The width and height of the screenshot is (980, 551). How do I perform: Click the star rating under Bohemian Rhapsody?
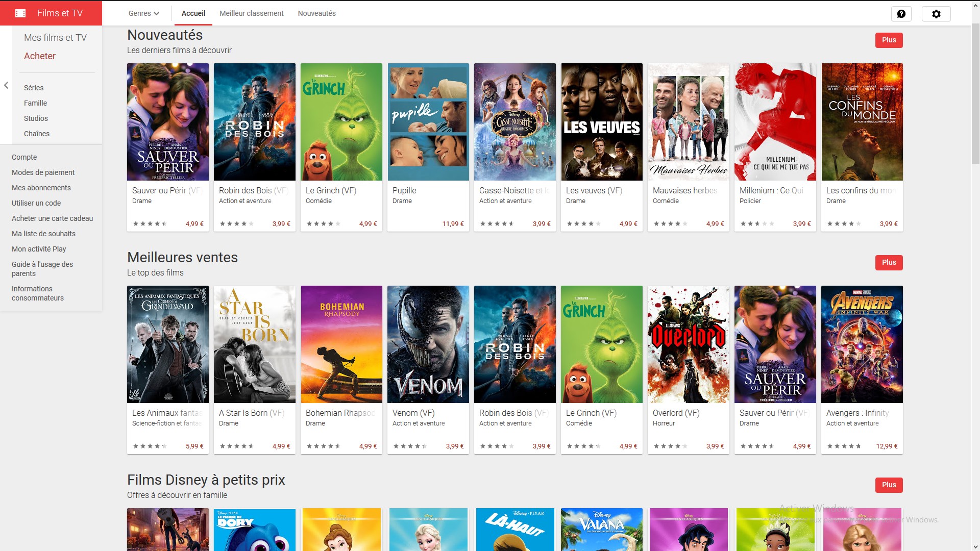click(323, 446)
